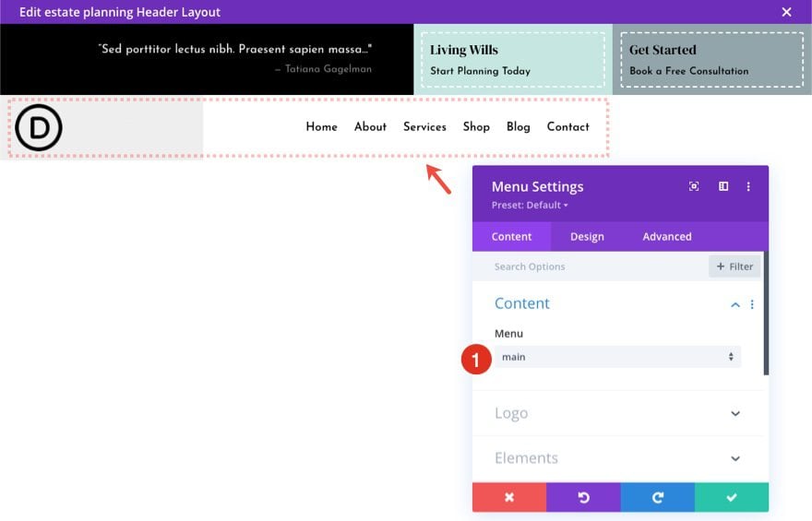The width and height of the screenshot is (812, 521).
Task: Click the Divi circular D logo
Action: pyautogui.click(x=38, y=127)
